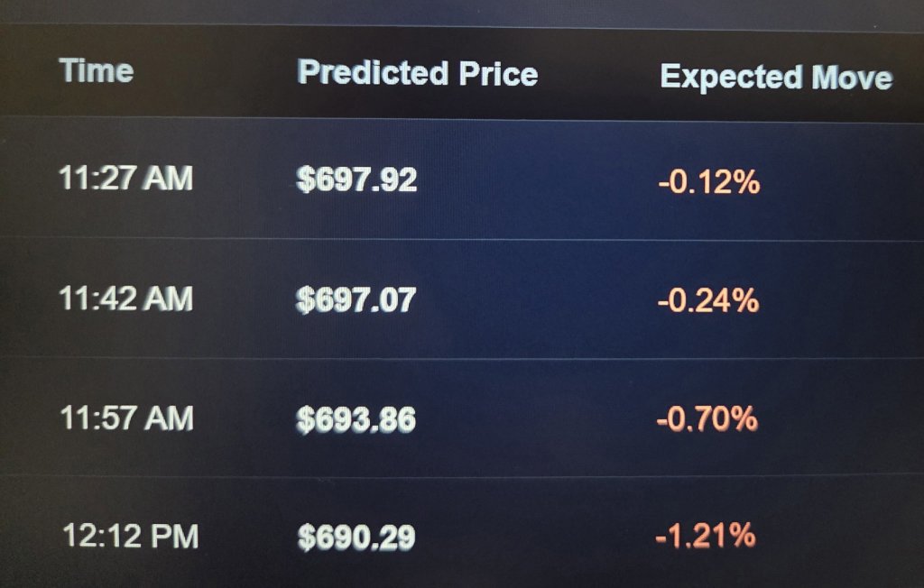Click the word Expected in the header
The height and width of the screenshot is (588, 924).
pyautogui.click(x=731, y=78)
